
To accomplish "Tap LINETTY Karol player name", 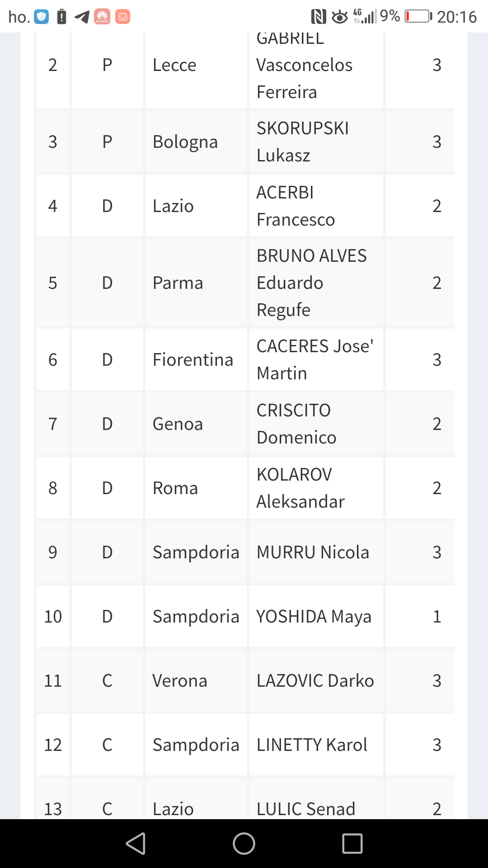I will pos(312,745).
